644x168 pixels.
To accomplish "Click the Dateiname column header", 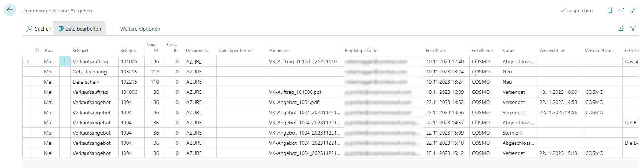I will pos(279,51).
